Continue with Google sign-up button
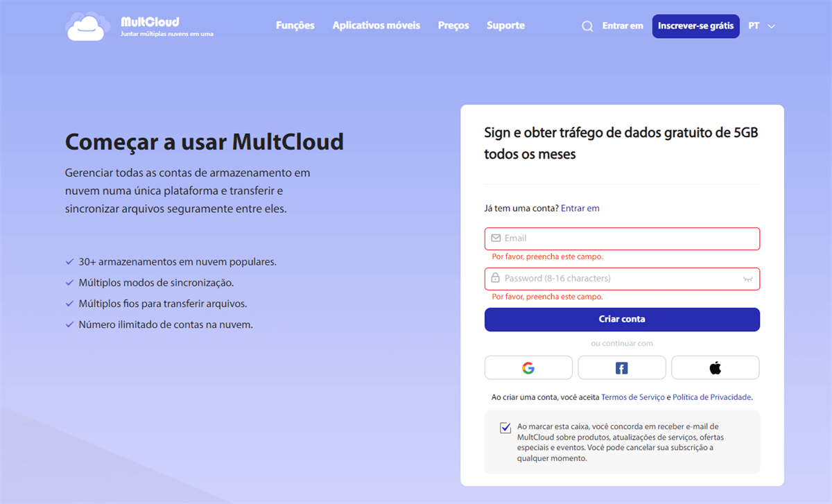 coord(528,368)
